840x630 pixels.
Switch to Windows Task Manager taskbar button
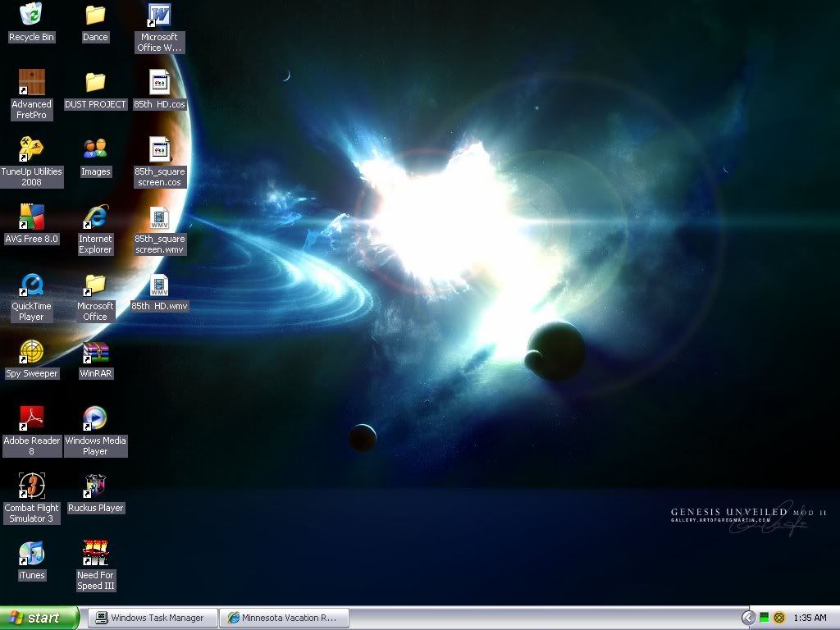click(x=152, y=618)
